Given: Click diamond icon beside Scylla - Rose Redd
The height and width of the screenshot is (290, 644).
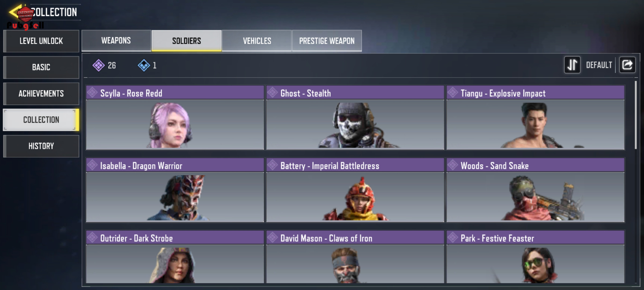Looking at the screenshot, I should (92, 93).
